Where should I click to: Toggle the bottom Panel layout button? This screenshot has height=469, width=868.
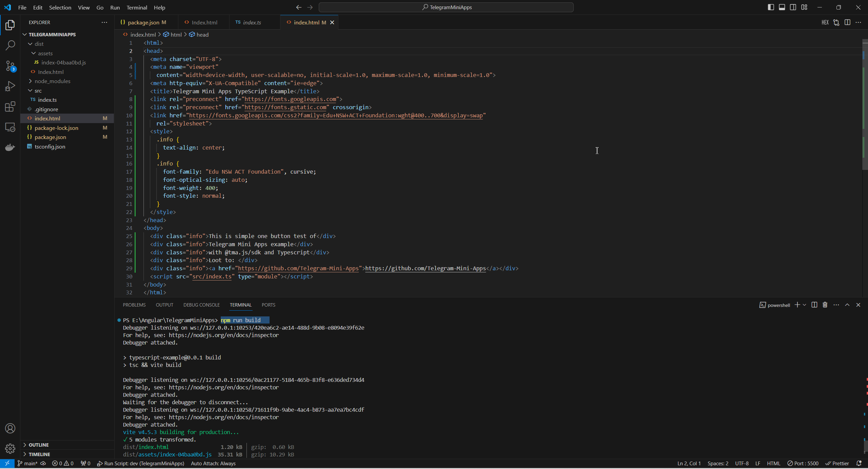pos(782,7)
